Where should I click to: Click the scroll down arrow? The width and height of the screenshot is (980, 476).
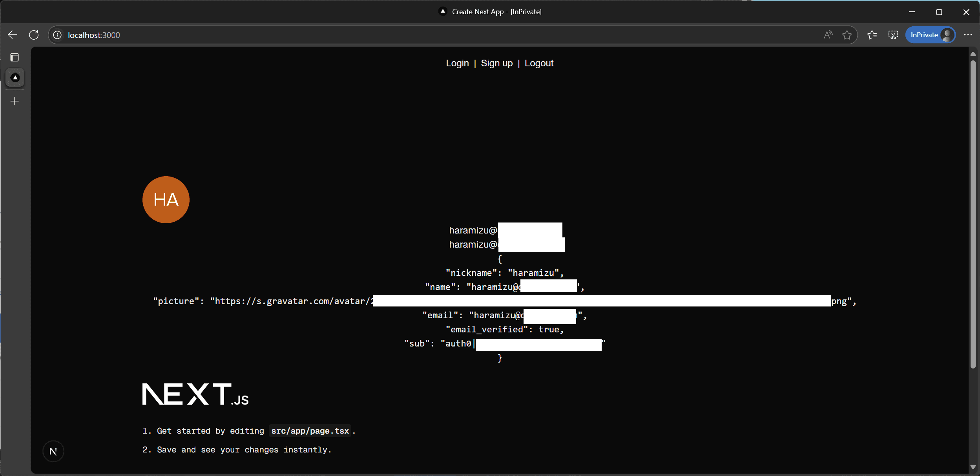pyautogui.click(x=973, y=467)
